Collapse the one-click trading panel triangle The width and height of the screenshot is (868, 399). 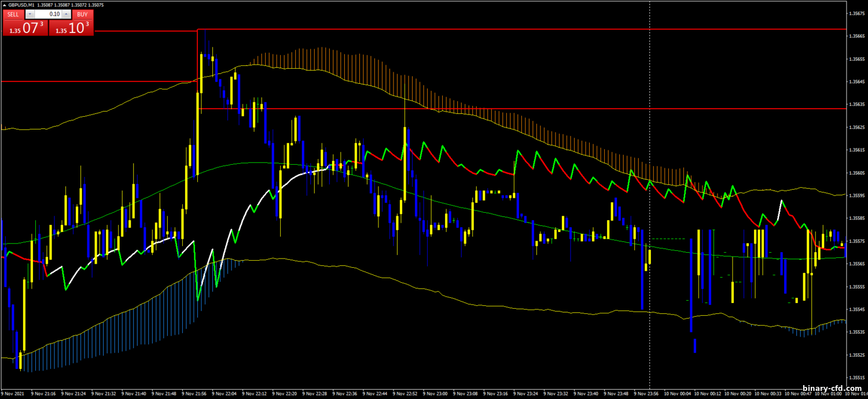point(5,5)
